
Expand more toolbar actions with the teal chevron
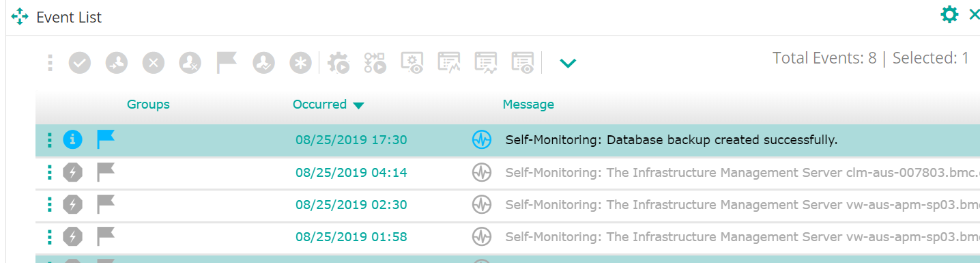pos(568,64)
